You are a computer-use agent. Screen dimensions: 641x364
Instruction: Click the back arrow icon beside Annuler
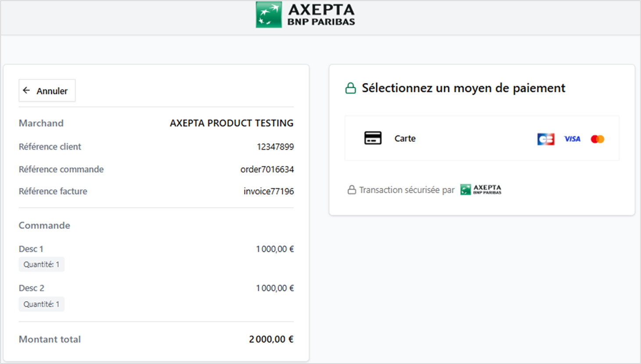point(27,90)
